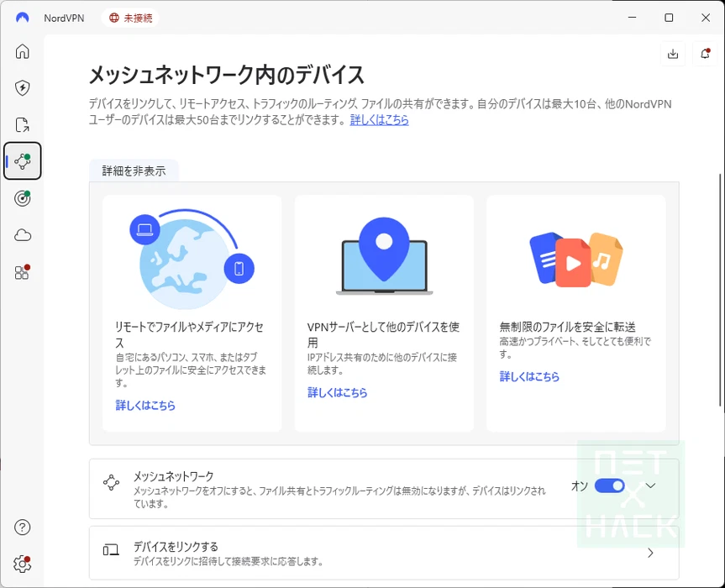Open 詳しくはこちら link in the intro text
Image resolution: width=725 pixels, height=588 pixels.
point(380,120)
